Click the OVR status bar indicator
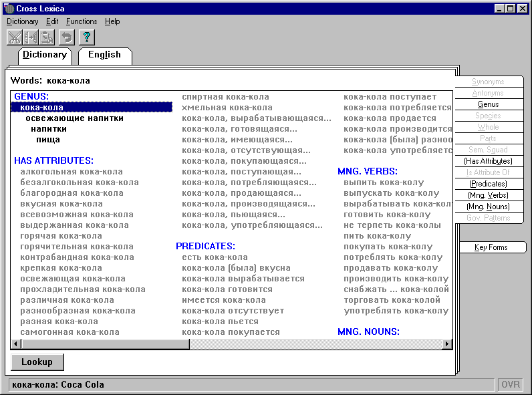 (x=511, y=384)
